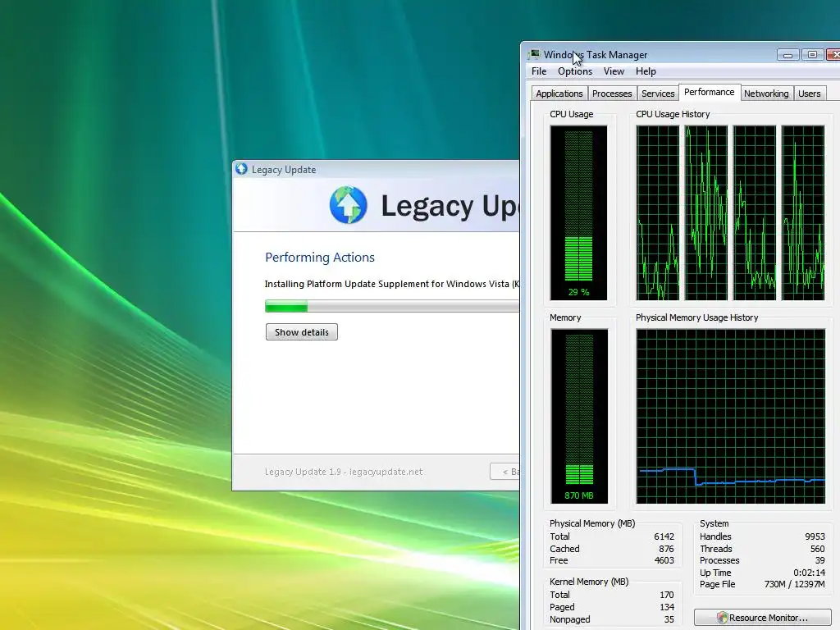Click the Legacy Update 1.9 - legacyupdate.net footer
Image resolution: width=840 pixels, height=630 pixels.
[344, 472]
